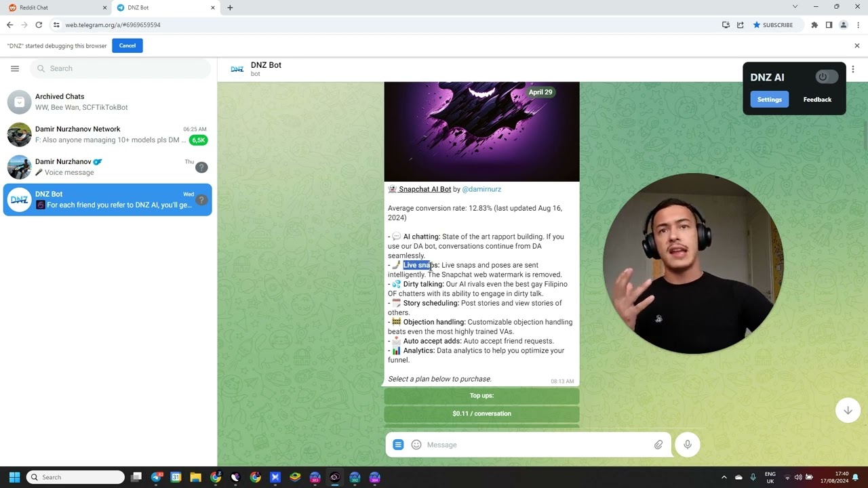
Task: Play the round video message
Action: (693, 264)
